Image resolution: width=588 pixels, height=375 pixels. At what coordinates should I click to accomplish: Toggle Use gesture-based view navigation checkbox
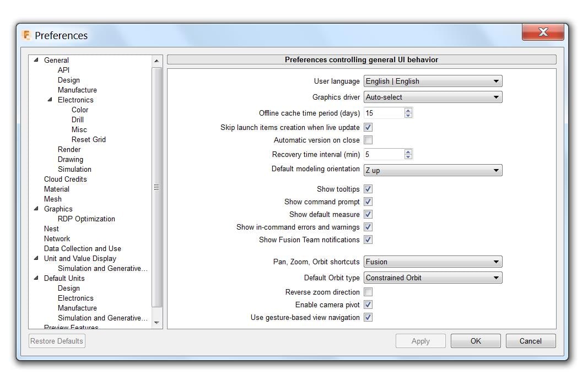(368, 318)
